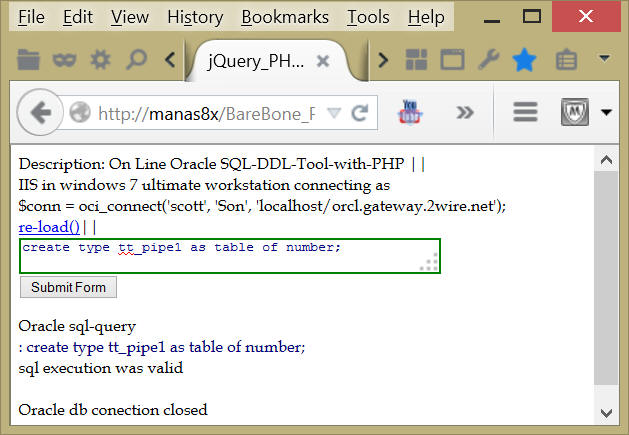The height and width of the screenshot is (435, 629).
Task: Click the globe site identity icon
Action: click(80, 112)
